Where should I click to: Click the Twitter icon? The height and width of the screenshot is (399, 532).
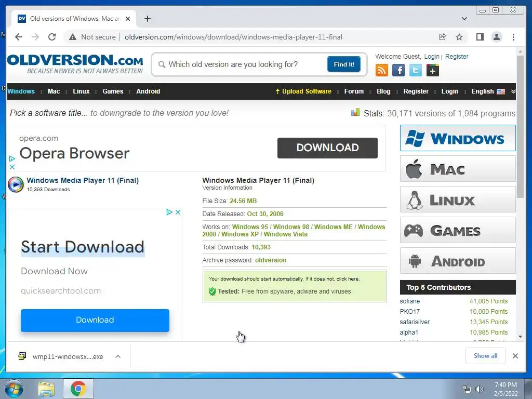tap(415, 70)
